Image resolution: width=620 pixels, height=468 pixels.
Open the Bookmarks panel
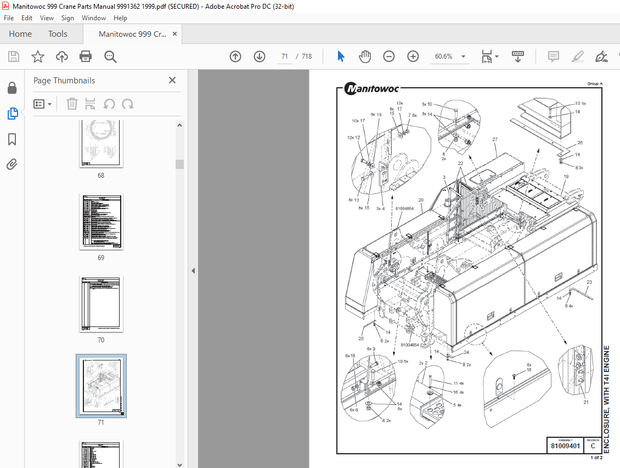(x=12, y=139)
